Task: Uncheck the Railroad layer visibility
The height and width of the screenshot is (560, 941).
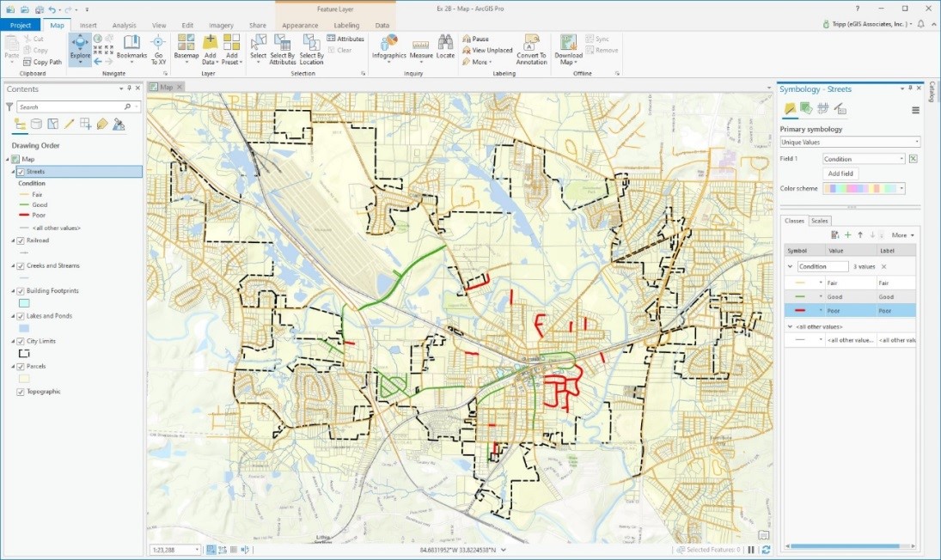Action: click(x=21, y=240)
